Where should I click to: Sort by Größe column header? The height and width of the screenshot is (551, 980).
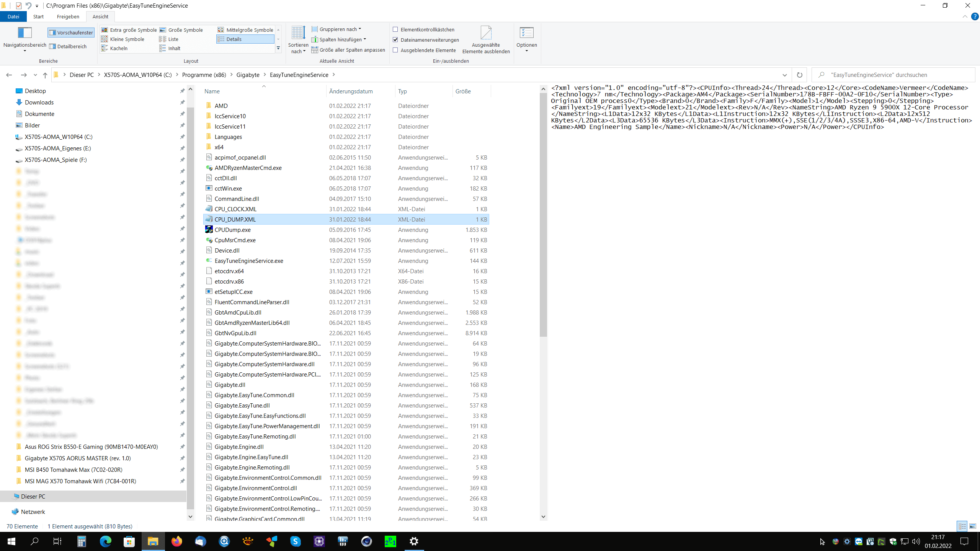pos(471,91)
